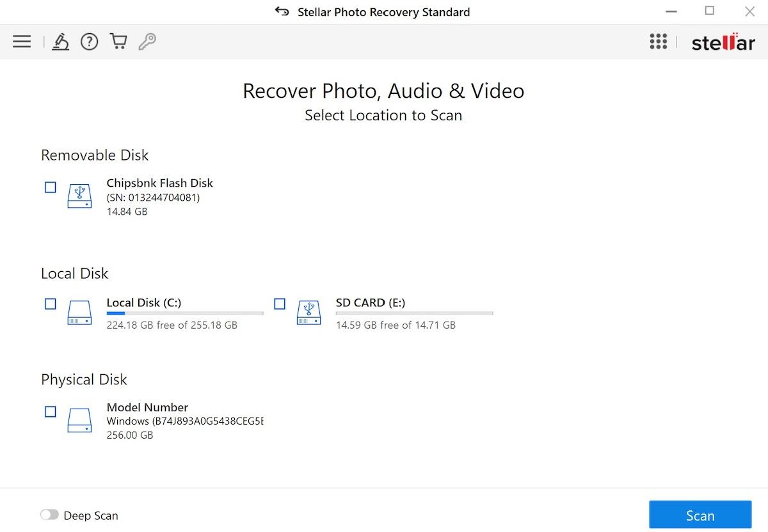This screenshot has width=768, height=532.
Task: Open the advanced settings tool icon
Action: point(60,41)
